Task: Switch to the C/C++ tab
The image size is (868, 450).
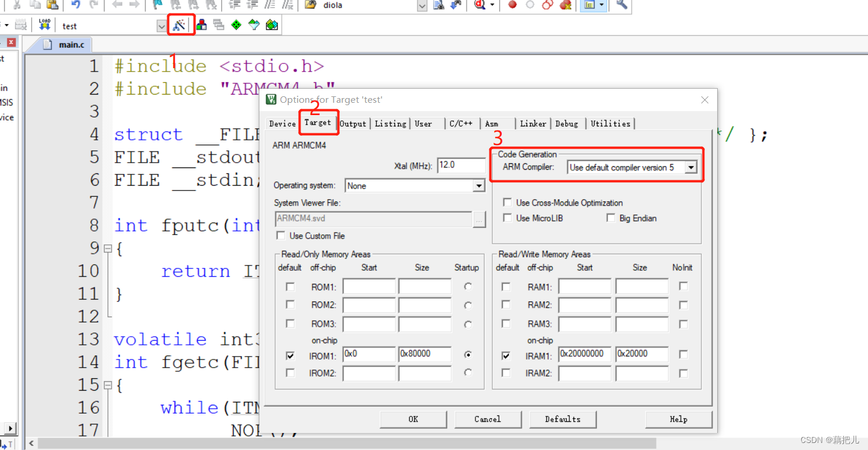Action: click(461, 123)
